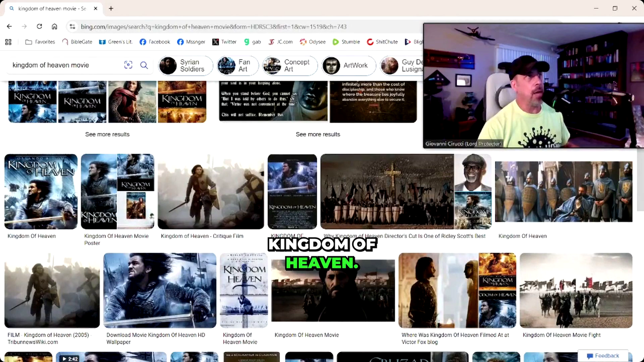Open the apps grid in bookmarks bar
This screenshot has height=362, width=644.
point(8,42)
